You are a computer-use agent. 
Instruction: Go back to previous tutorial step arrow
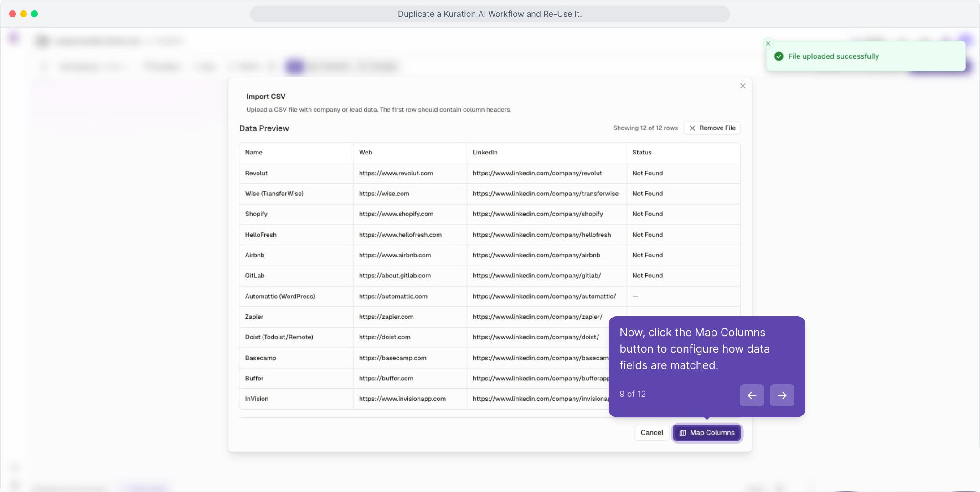(752, 395)
